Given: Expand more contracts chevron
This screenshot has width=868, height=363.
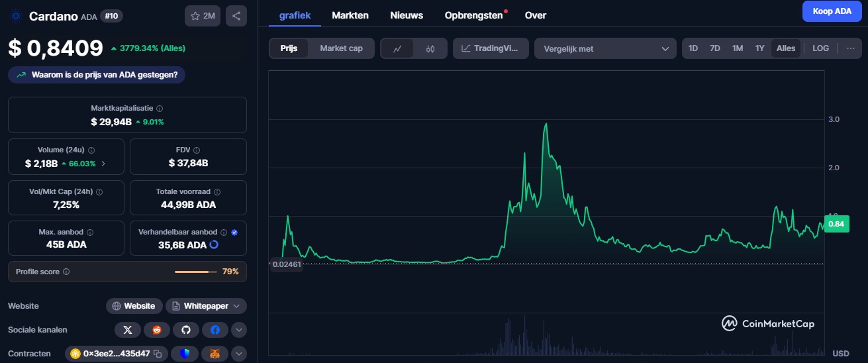Looking at the screenshot, I should [x=239, y=354].
